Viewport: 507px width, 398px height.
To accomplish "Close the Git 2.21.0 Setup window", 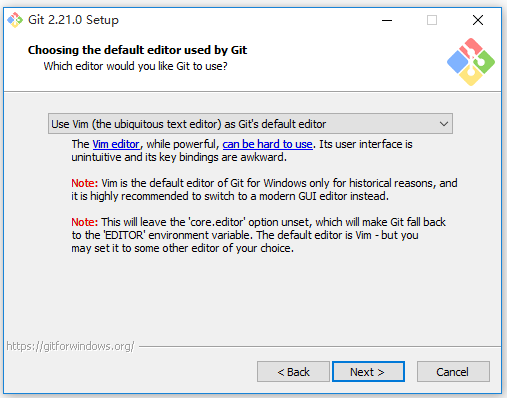I will pyautogui.click(x=478, y=20).
